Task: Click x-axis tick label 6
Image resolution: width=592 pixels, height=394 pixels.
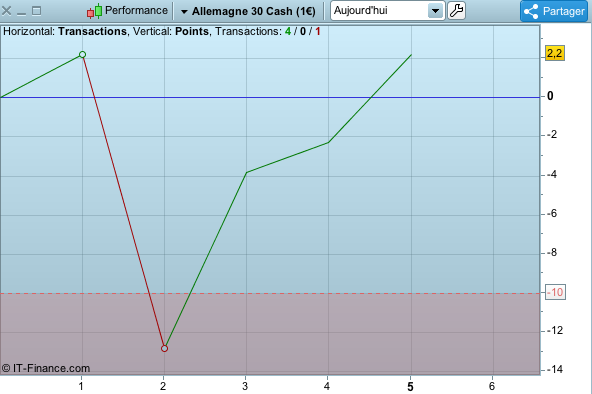Action: coord(492,386)
